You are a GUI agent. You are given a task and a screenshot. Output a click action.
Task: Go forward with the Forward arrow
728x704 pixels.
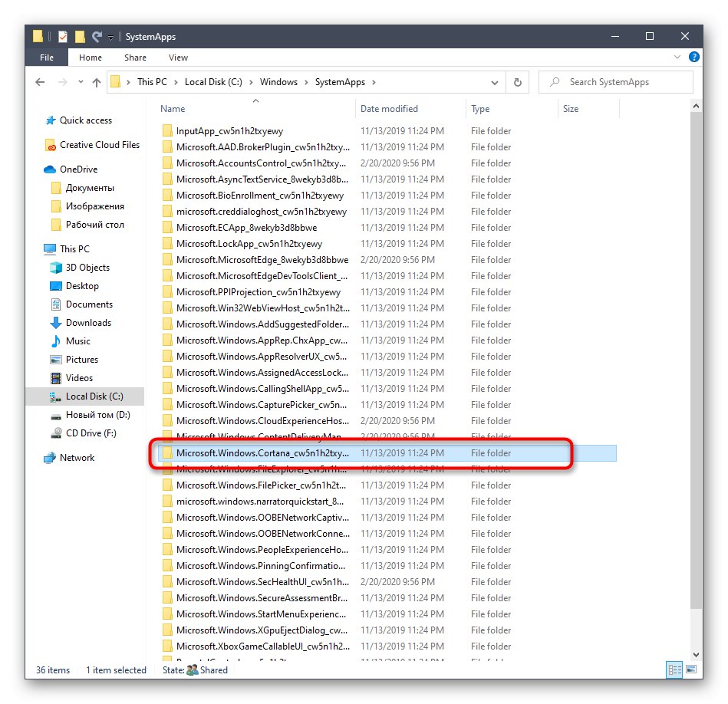(62, 82)
